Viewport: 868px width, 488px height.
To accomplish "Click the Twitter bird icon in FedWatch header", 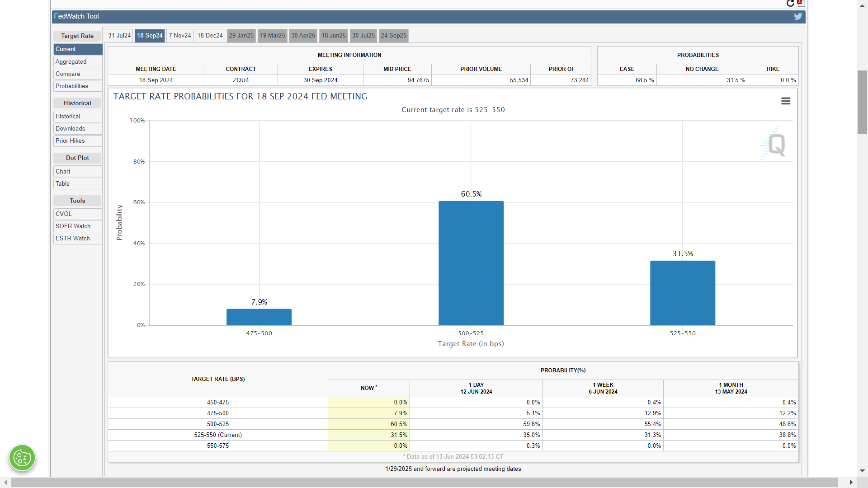I will [x=798, y=16].
